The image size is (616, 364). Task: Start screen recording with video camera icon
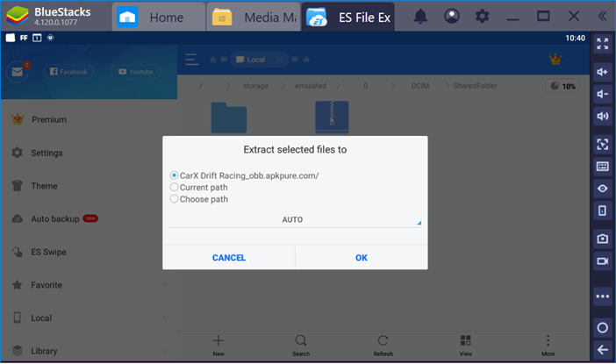tap(602, 261)
